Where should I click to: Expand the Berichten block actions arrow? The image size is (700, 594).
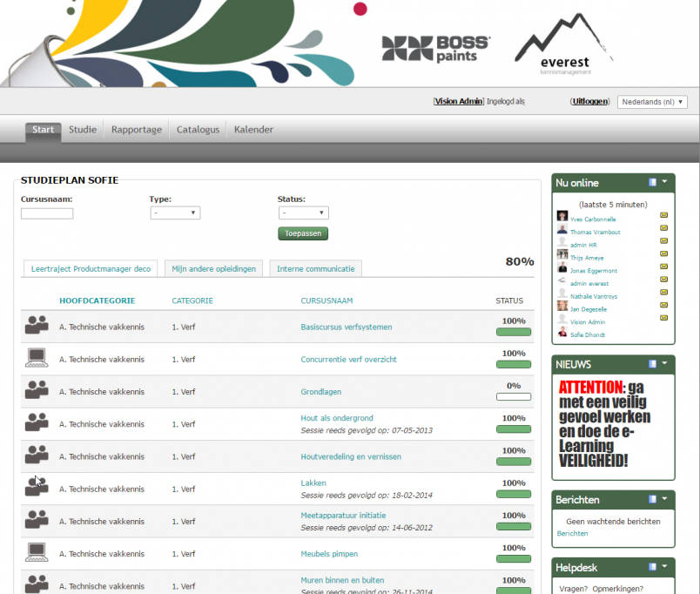point(664,499)
